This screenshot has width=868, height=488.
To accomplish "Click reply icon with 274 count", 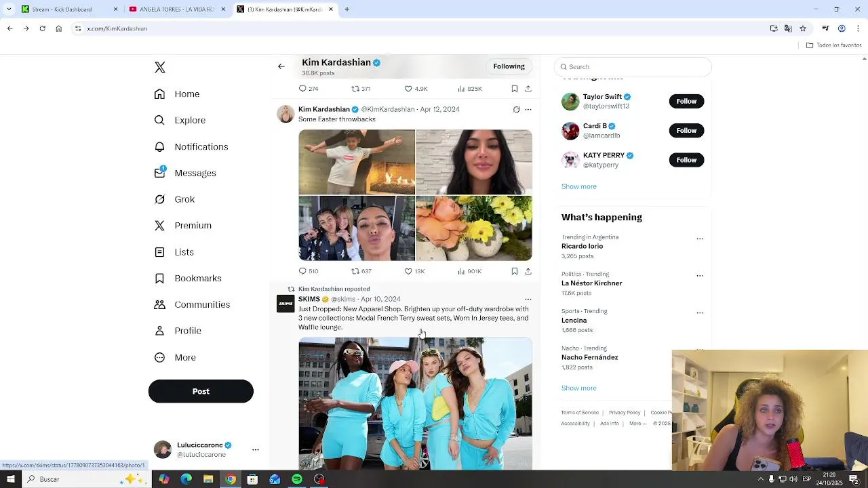I will pyautogui.click(x=309, y=89).
